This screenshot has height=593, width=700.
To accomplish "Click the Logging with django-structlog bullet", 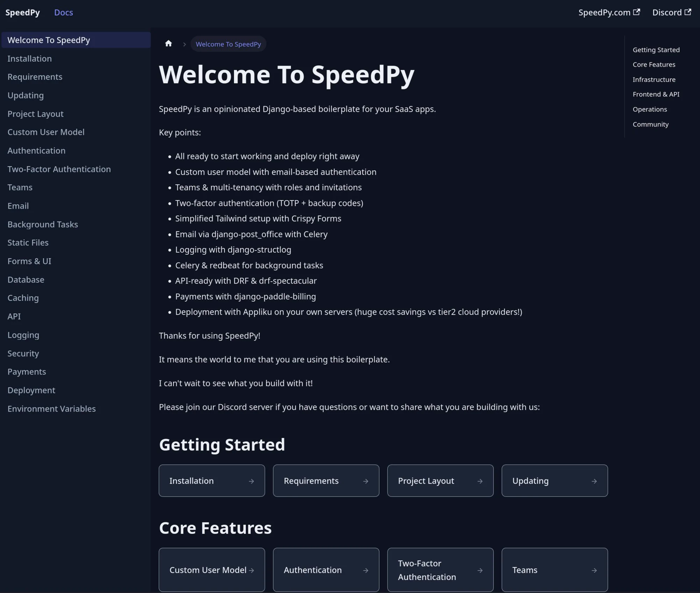I will pyautogui.click(x=233, y=249).
